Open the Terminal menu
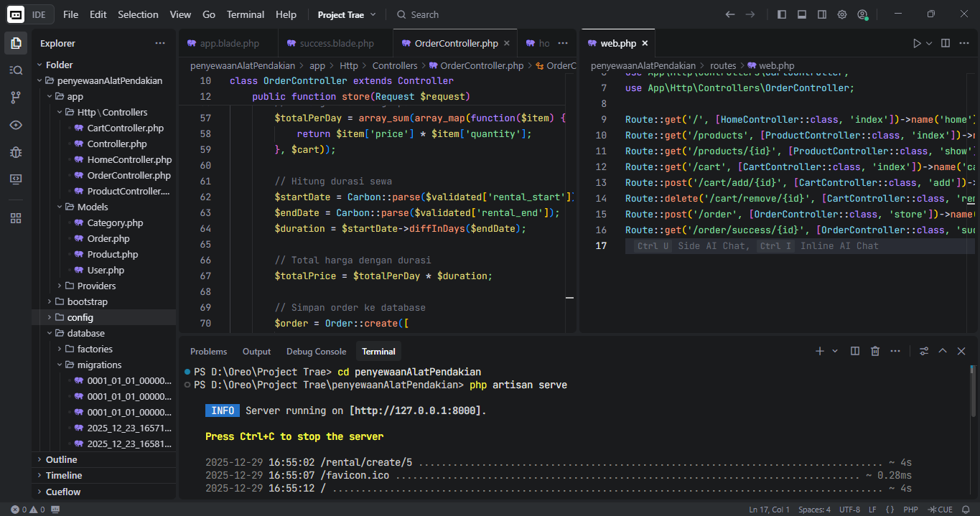Viewport: 980px width, 516px height. point(245,14)
